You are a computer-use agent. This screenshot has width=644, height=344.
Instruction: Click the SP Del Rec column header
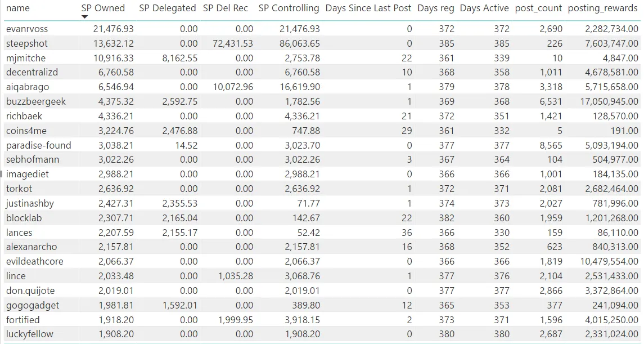point(226,8)
